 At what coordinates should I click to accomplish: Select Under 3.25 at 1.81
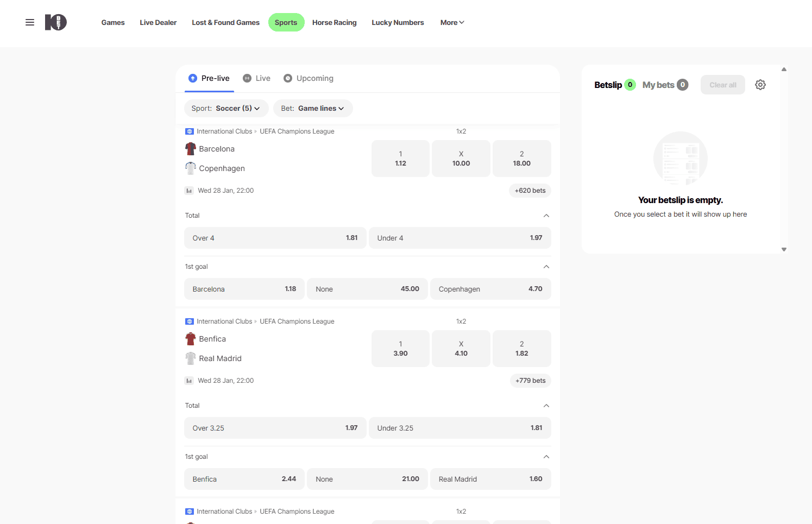460,428
